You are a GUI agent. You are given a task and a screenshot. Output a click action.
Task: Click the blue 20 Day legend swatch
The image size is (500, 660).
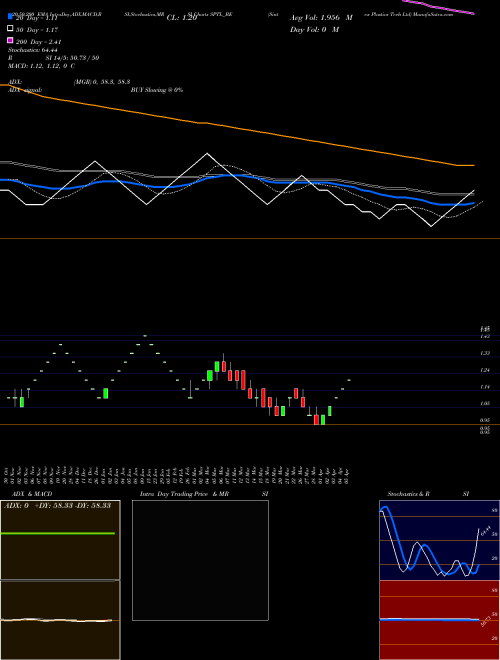[10, 16]
